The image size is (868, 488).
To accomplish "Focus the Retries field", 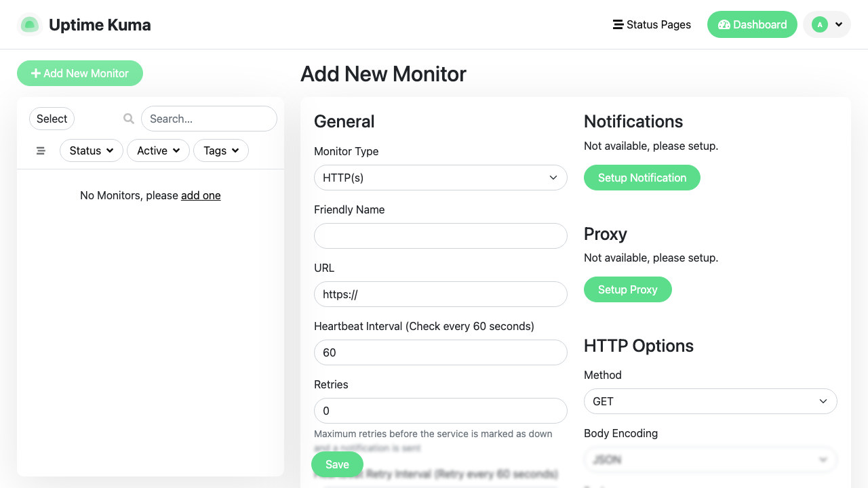I will (441, 411).
